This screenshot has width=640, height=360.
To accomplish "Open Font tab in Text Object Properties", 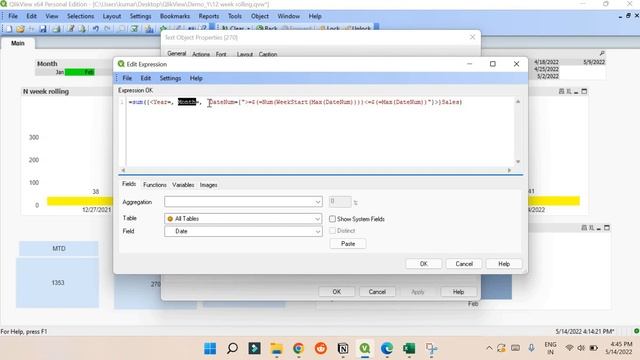I will (221, 54).
